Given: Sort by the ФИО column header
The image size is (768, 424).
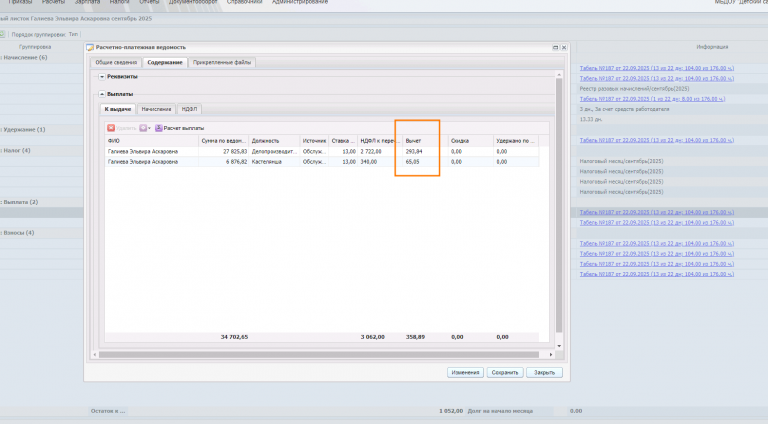Looking at the screenshot, I should [x=151, y=141].
